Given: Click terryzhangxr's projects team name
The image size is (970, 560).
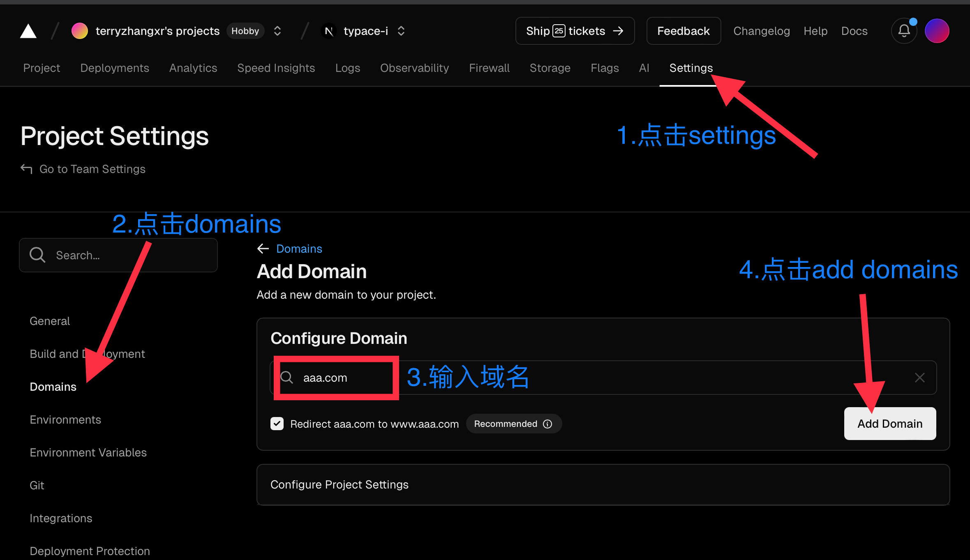Looking at the screenshot, I should [158, 31].
